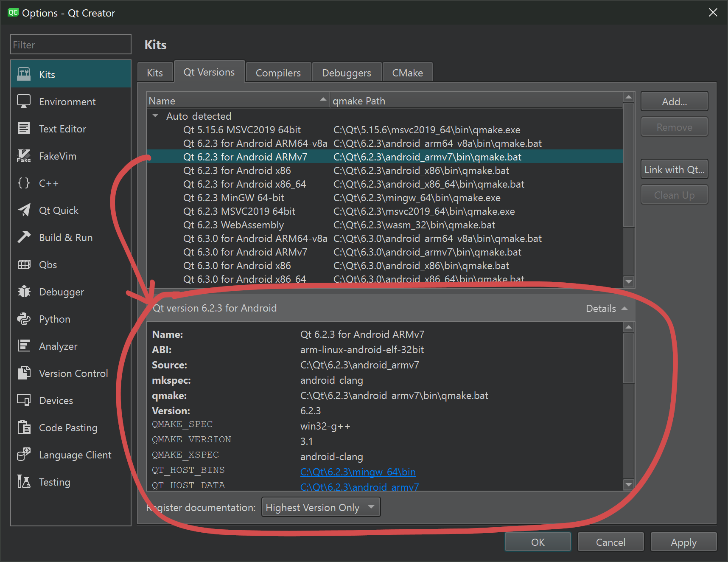728x562 pixels.
Task: Select Qt 6.2.3 for Android ARMv7 row
Action: point(385,157)
